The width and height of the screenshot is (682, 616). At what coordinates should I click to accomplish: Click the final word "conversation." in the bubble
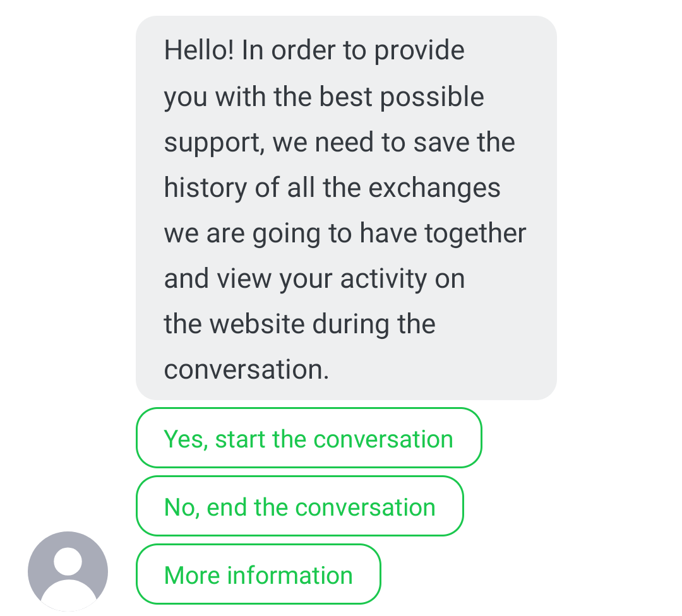pos(246,369)
